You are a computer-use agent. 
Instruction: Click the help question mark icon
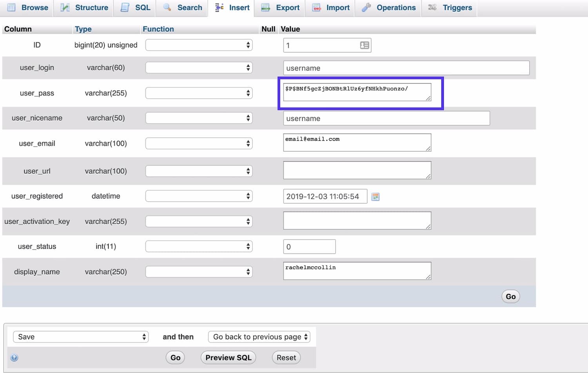(14, 357)
